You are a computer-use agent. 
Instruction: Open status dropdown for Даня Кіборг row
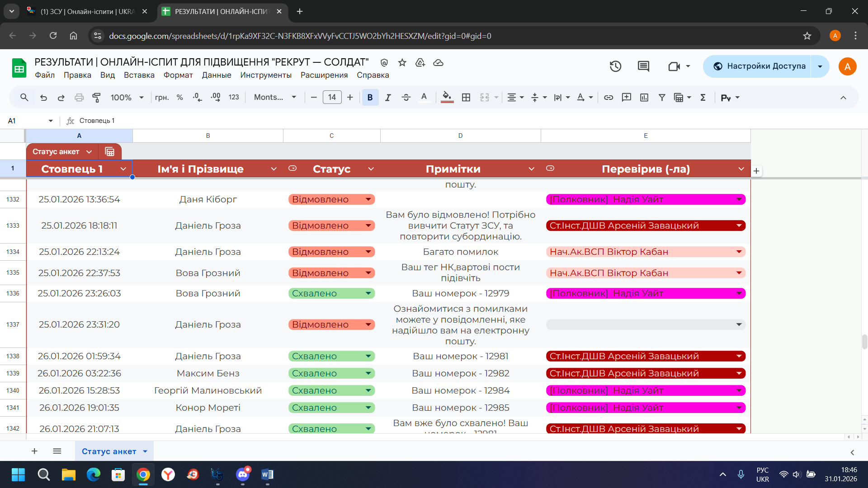pos(368,199)
